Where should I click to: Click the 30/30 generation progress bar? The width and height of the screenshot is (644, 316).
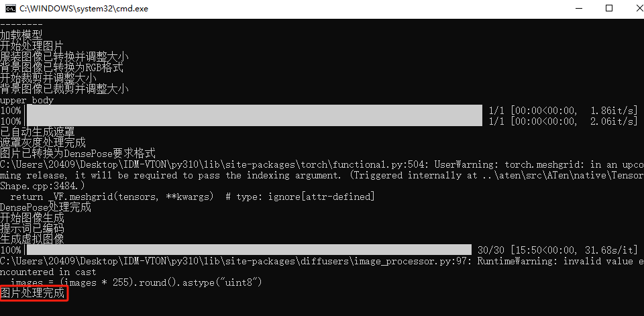coord(249,250)
